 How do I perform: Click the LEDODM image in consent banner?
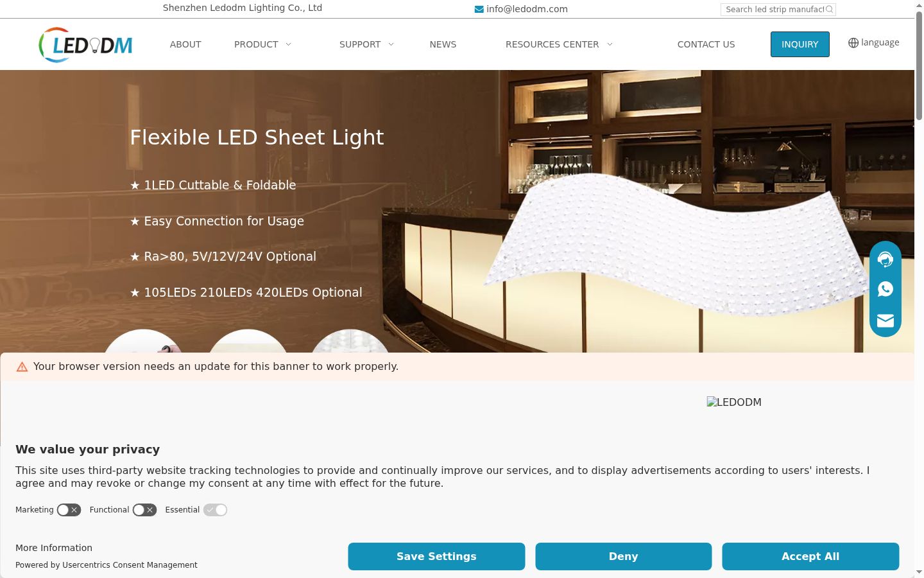[734, 402]
